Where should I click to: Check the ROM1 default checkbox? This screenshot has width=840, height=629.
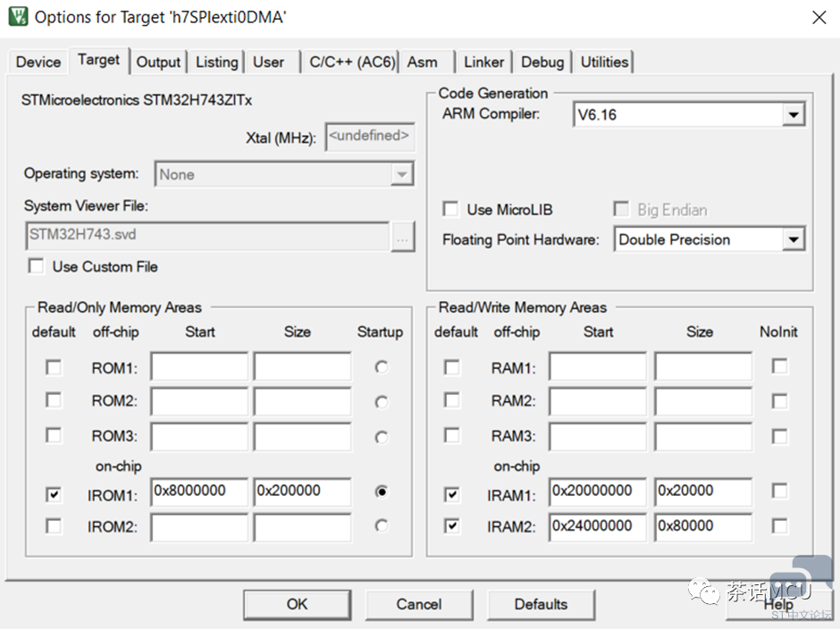tap(54, 367)
